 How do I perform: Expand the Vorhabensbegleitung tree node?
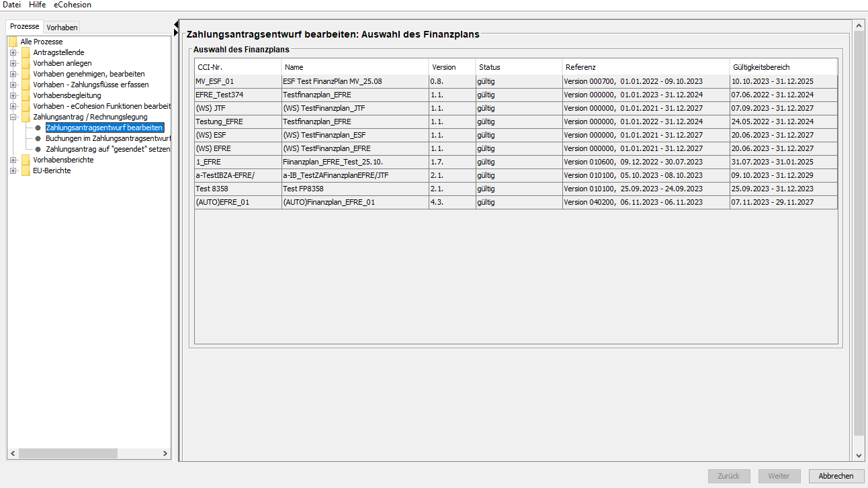(13, 95)
